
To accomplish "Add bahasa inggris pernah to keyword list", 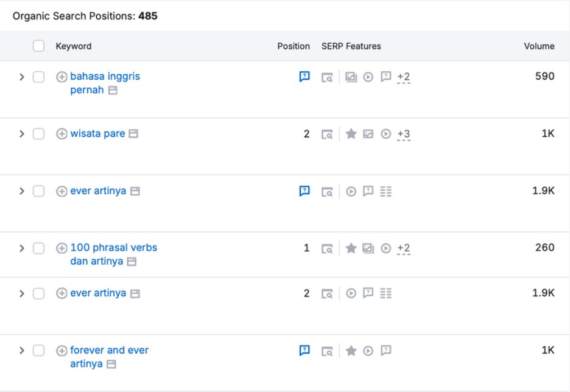I will pos(62,77).
